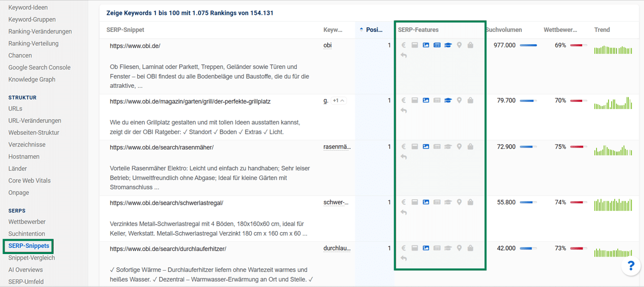The height and width of the screenshot is (287, 644).
Task: Sort by the Suchvolumen column header
Action: coord(503,30)
